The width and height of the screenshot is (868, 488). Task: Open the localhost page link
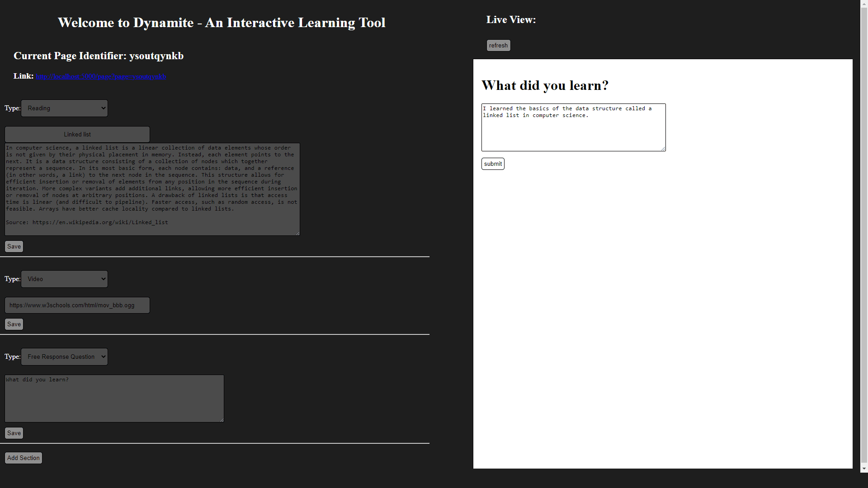[x=101, y=77]
